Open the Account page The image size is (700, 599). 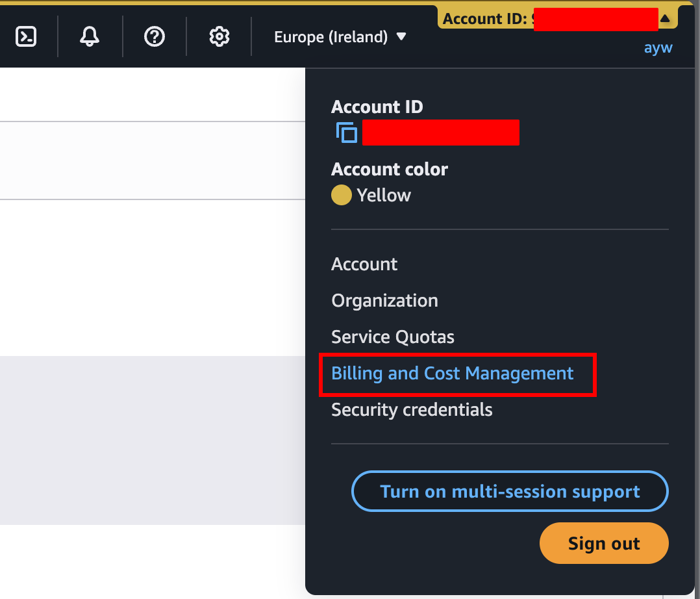pos(364,264)
